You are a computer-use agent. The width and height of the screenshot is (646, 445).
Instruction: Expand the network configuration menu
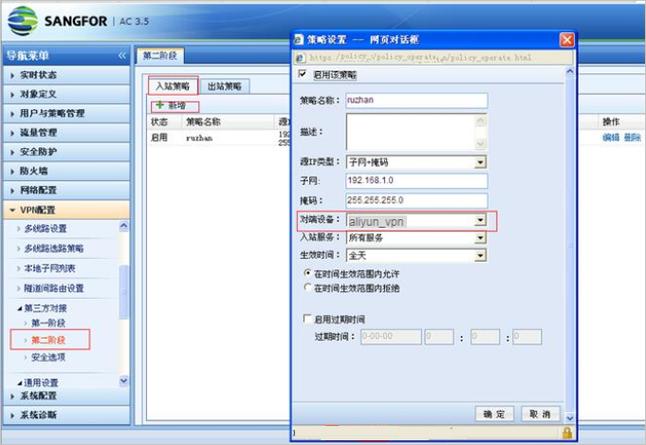pos(66,190)
